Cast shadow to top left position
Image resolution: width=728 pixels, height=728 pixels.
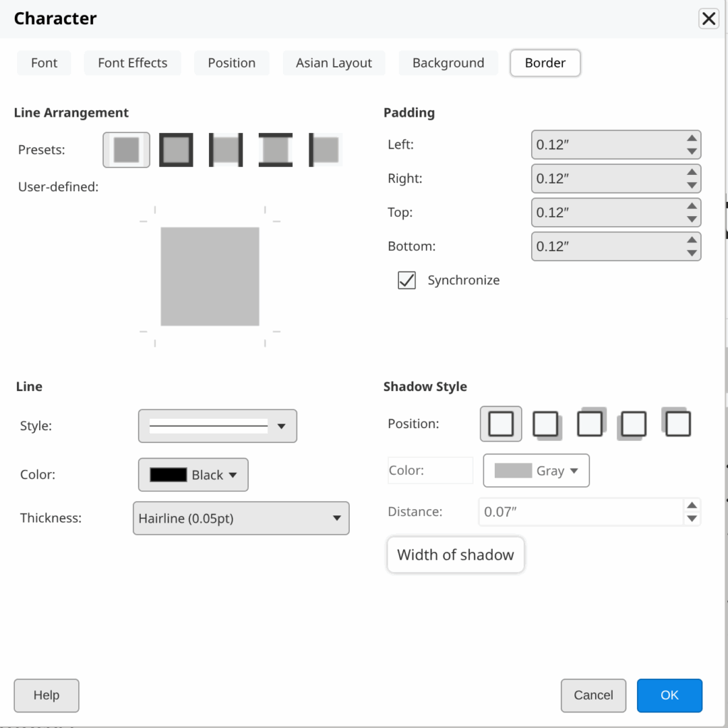[677, 423]
